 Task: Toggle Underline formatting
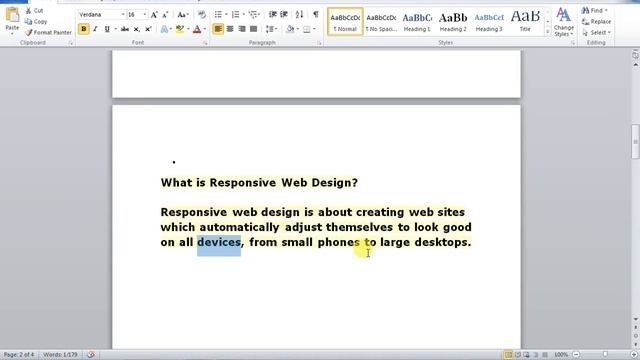(107, 29)
